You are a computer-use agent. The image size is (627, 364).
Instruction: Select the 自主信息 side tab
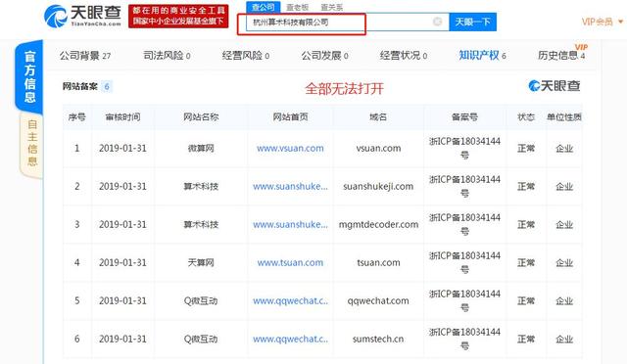(31, 143)
